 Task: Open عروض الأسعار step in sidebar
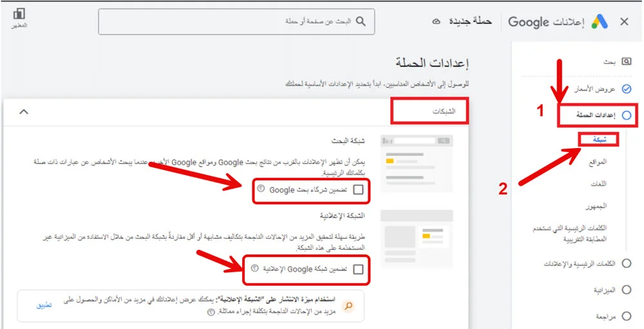[594, 89]
